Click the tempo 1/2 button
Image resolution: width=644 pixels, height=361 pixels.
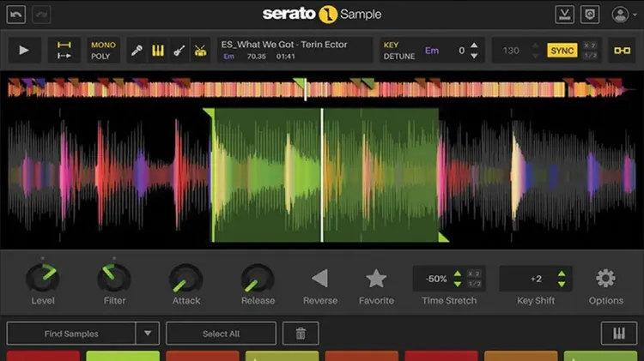590,56
